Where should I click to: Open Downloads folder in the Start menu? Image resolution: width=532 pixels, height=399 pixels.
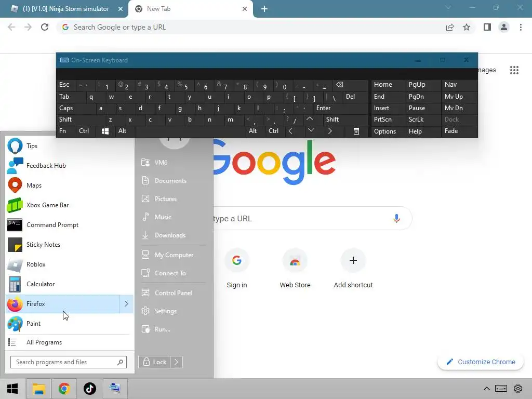173,235
